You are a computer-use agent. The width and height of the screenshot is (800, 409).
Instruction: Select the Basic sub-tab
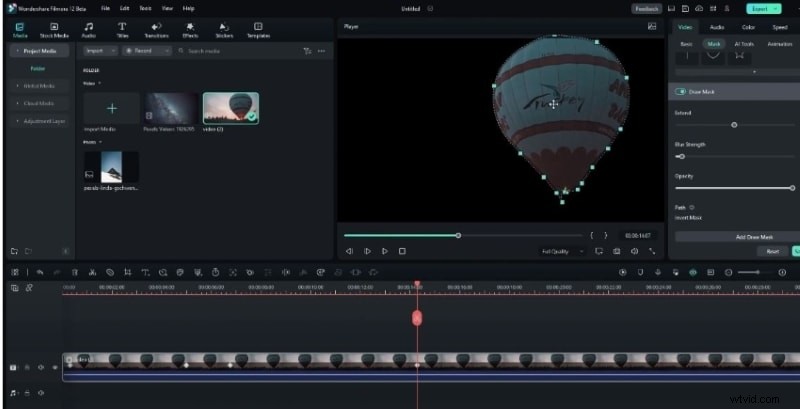click(687, 44)
